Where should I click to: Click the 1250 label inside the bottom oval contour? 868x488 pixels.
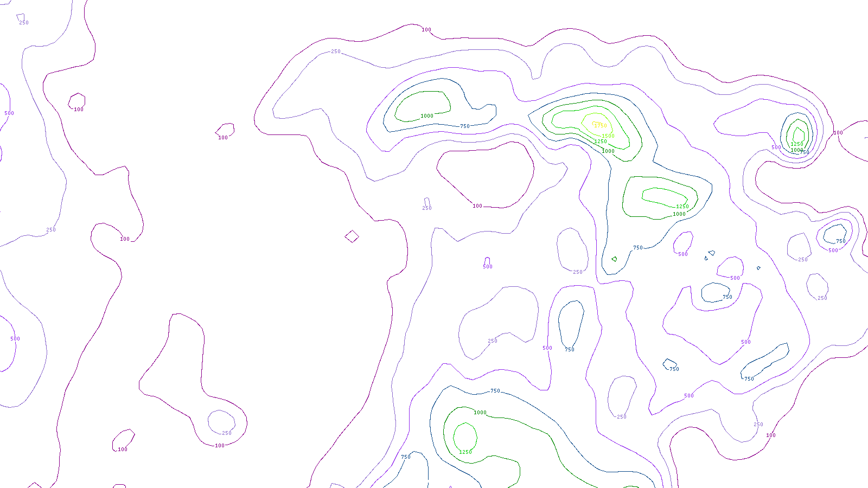[465, 452]
